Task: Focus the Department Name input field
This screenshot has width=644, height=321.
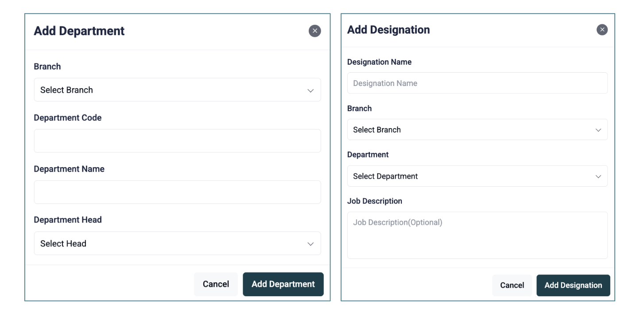Action: point(177,192)
